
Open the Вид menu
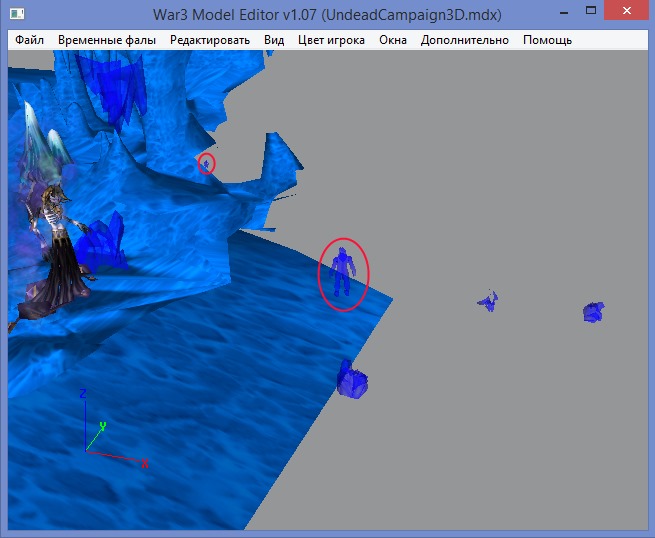(x=274, y=40)
